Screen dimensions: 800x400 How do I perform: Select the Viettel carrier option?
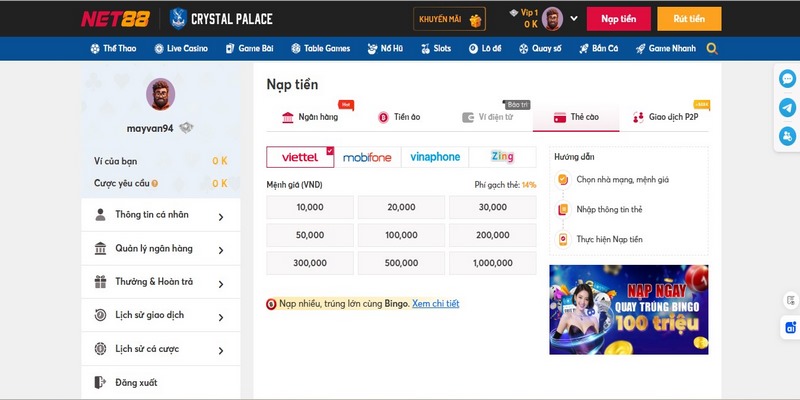click(x=300, y=157)
